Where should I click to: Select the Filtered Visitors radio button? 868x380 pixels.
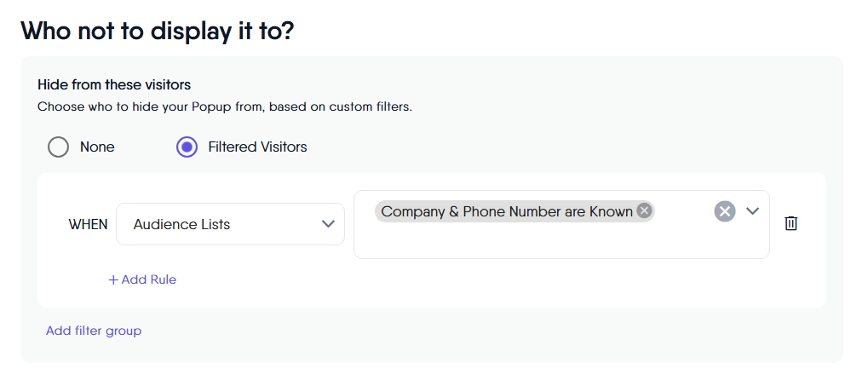(187, 147)
